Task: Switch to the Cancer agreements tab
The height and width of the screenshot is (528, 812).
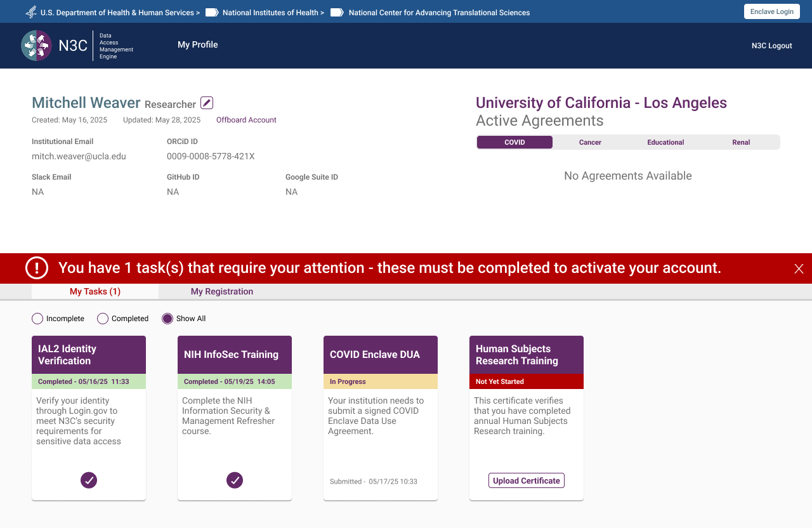Action: tap(589, 142)
